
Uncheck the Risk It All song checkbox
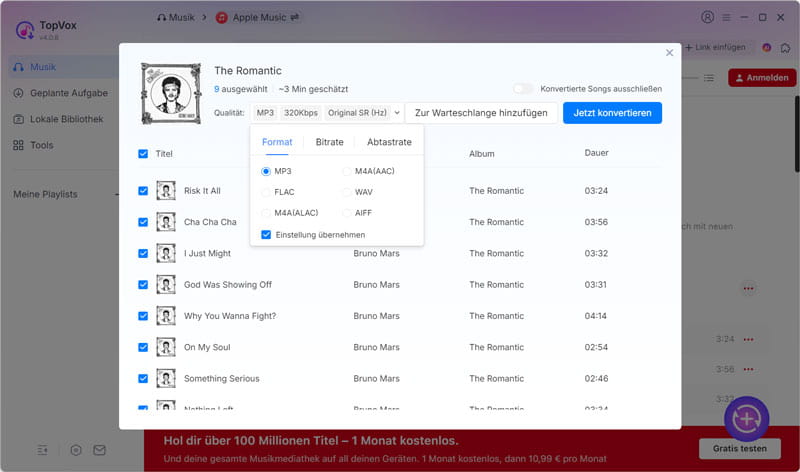pyautogui.click(x=143, y=191)
